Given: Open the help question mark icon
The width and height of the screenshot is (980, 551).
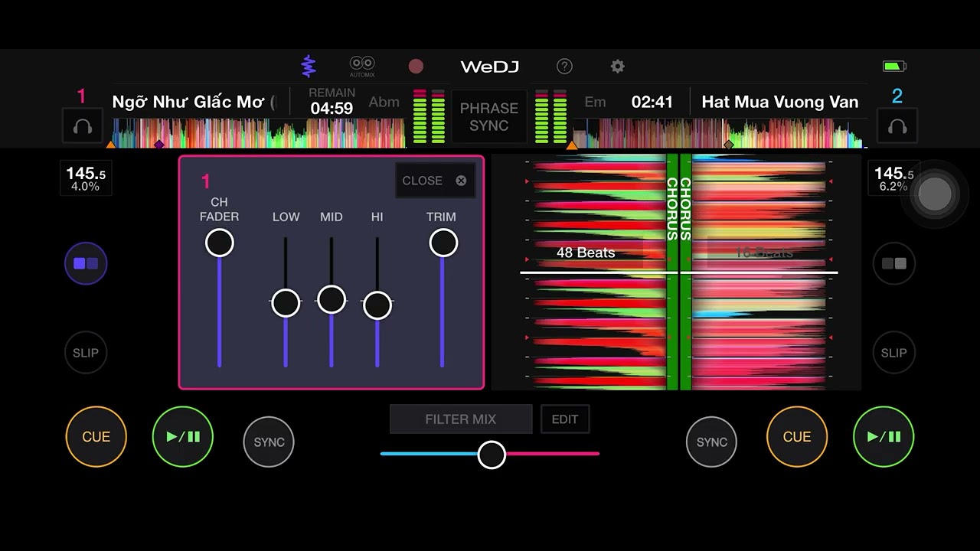Looking at the screenshot, I should point(564,67).
